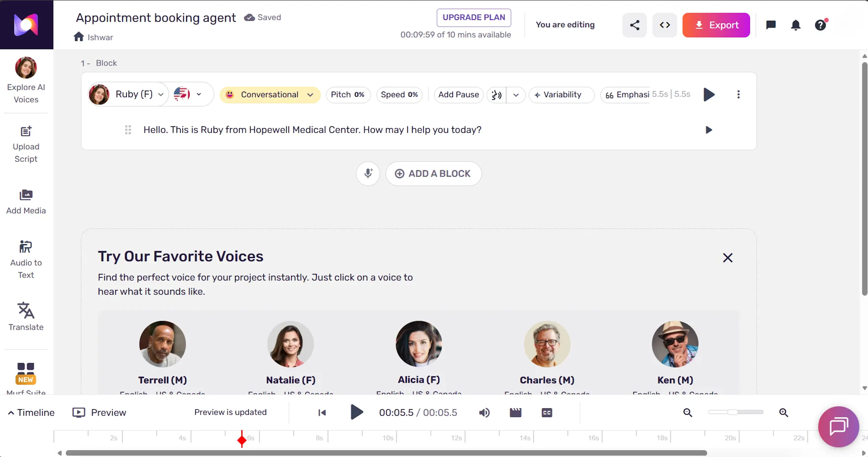Open Speed 0% setting

[x=399, y=95]
